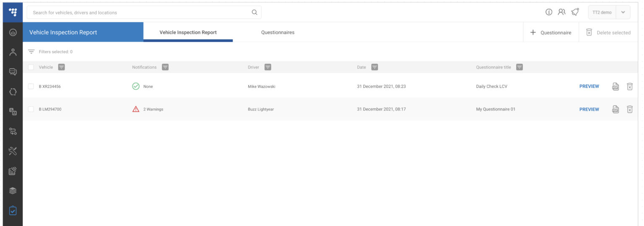Switch to the Vehicle Inspection Report tab
The width and height of the screenshot is (644, 226).
[x=188, y=32]
